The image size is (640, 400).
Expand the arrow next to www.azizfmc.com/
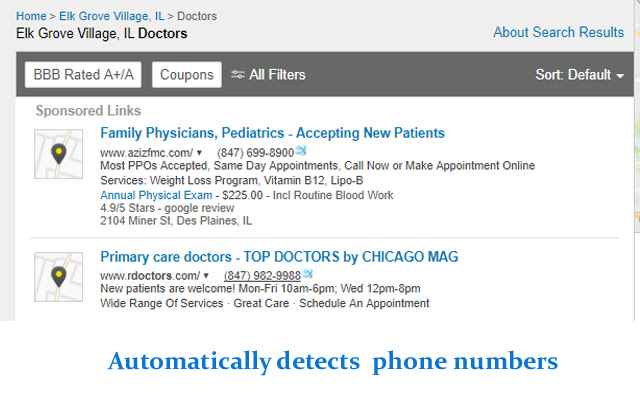pos(199,153)
